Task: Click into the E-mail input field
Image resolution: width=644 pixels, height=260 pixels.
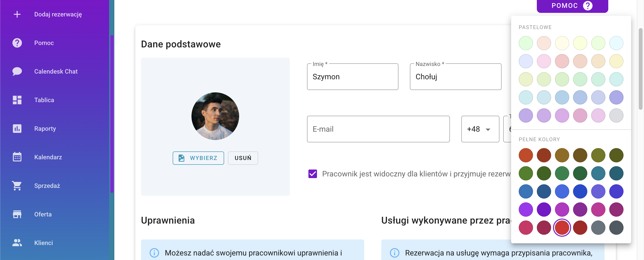Action: tap(378, 129)
